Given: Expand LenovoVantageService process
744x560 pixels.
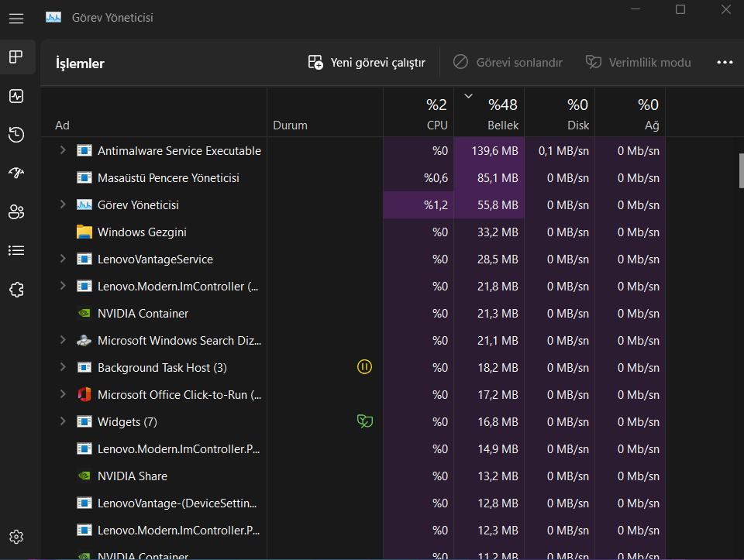Looking at the screenshot, I should (x=63, y=259).
